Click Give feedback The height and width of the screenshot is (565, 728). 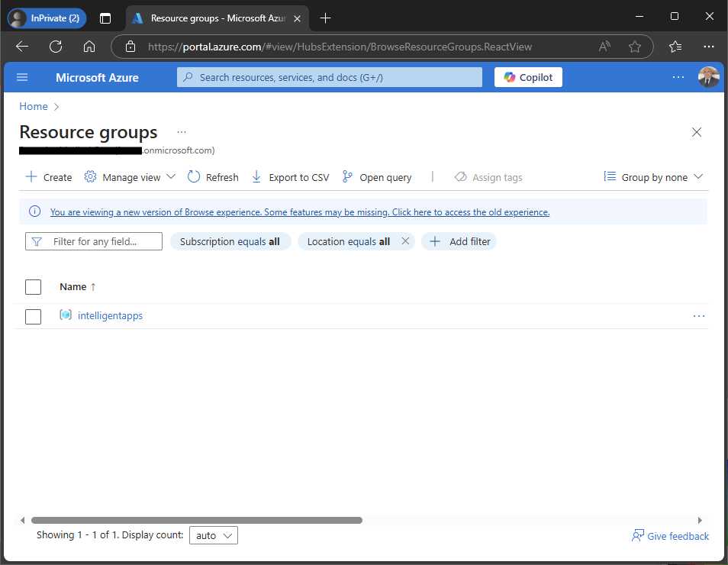[x=670, y=536]
